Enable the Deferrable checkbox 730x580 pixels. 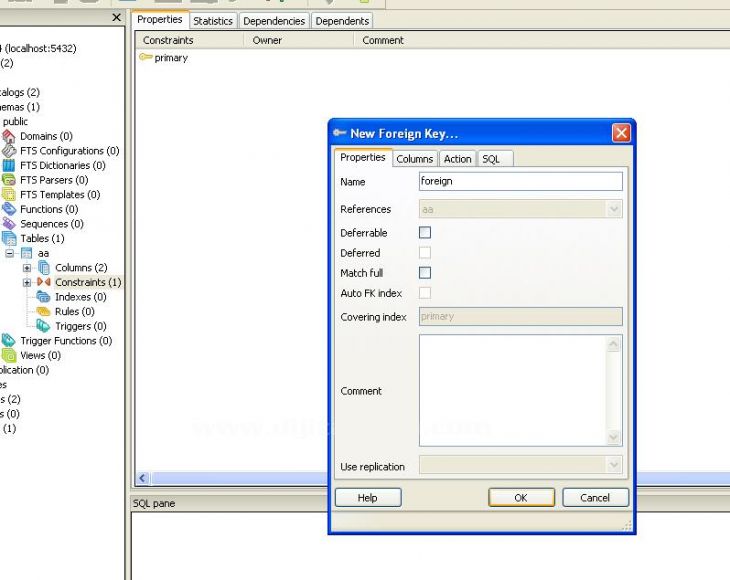(x=425, y=232)
